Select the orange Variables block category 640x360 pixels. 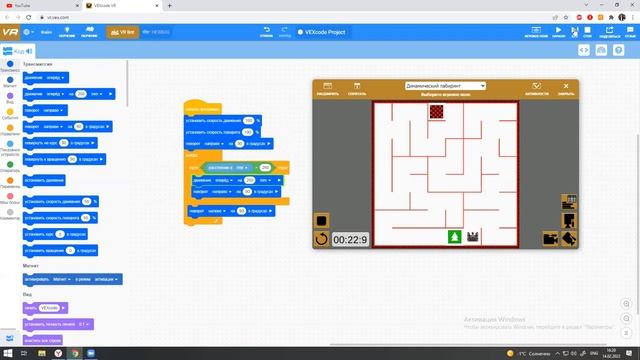point(10,182)
